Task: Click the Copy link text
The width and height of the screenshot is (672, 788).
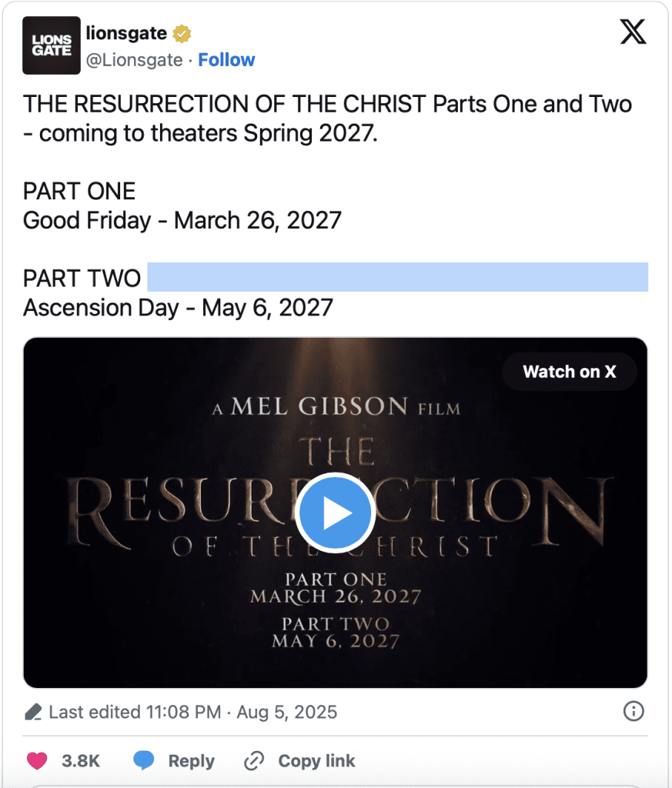Action: (x=316, y=761)
